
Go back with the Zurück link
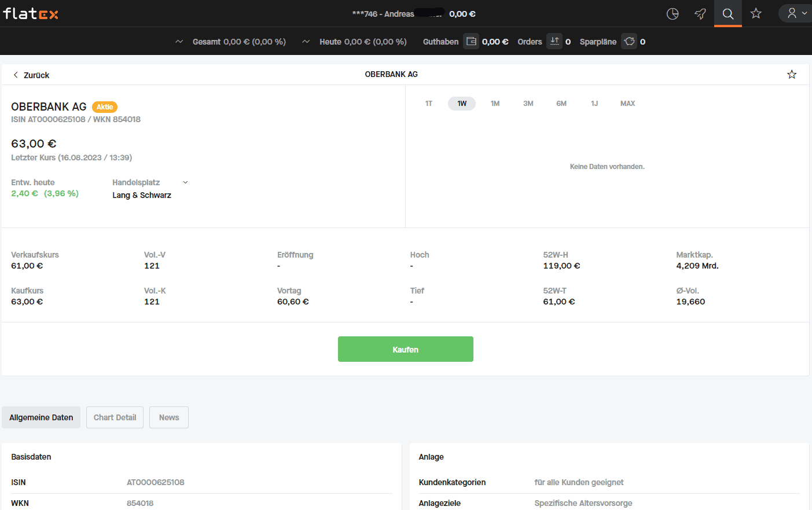click(31, 75)
